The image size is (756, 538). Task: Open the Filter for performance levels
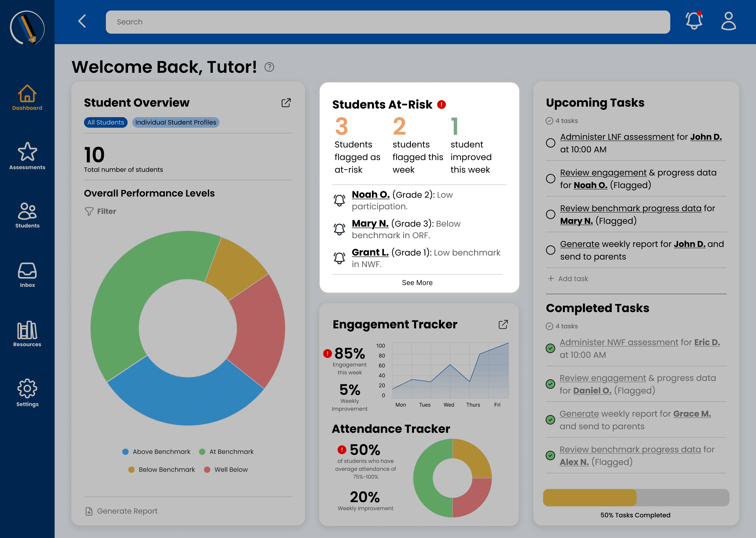tap(101, 211)
